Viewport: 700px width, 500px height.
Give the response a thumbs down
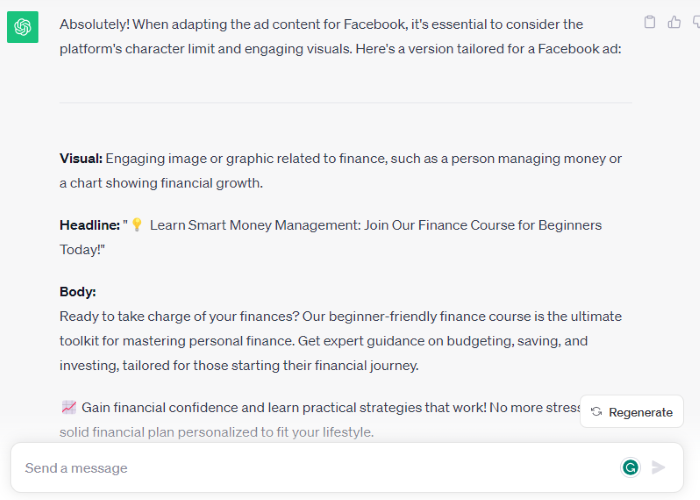[695, 22]
